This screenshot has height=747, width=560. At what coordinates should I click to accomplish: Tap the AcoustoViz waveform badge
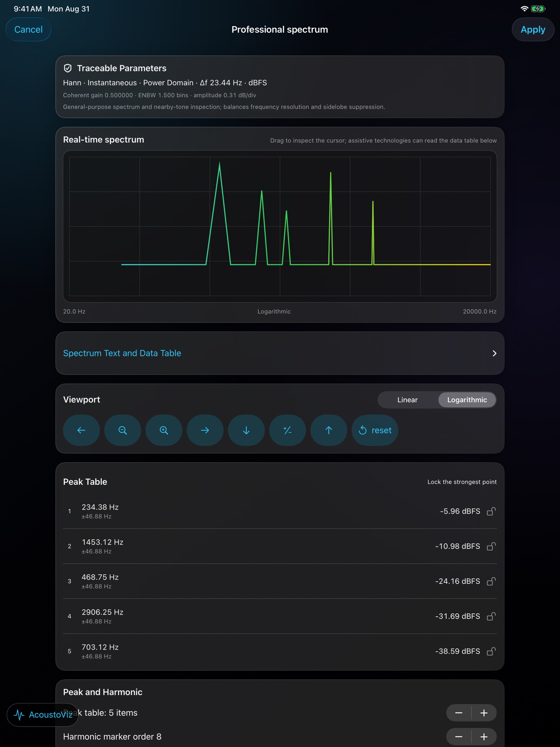click(x=43, y=714)
